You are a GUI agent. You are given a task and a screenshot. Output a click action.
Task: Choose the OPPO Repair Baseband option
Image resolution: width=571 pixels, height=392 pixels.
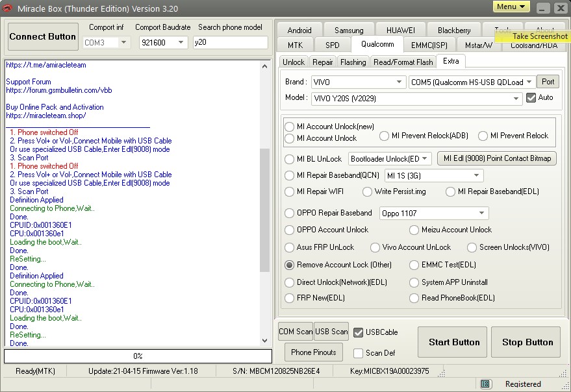coord(290,213)
